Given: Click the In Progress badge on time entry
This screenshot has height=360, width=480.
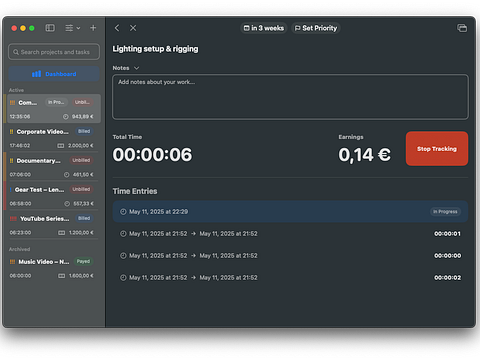Looking at the screenshot, I should 445,212.
